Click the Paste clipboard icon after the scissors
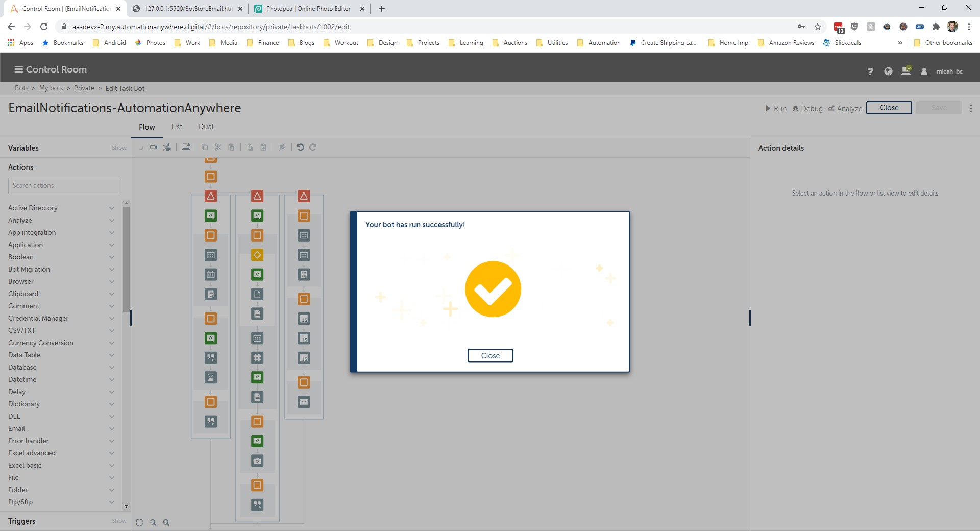Image resolution: width=980 pixels, height=531 pixels. click(231, 147)
